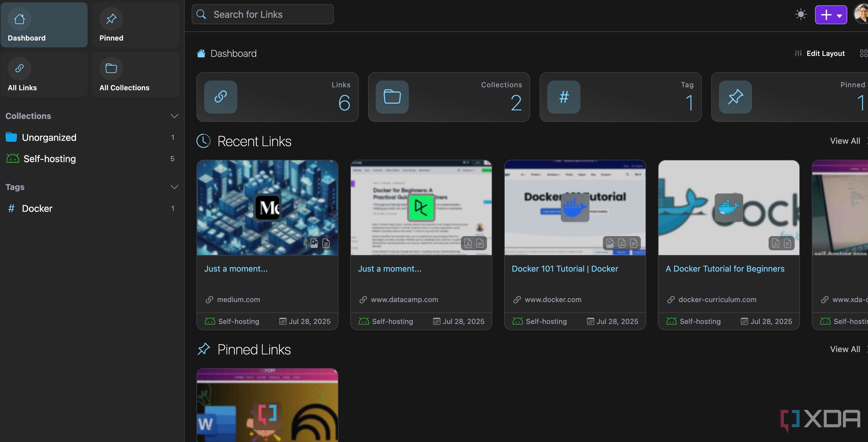Open the medium.com link thumbnail
Image resolution: width=868 pixels, height=442 pixels.
click(267, 207)
